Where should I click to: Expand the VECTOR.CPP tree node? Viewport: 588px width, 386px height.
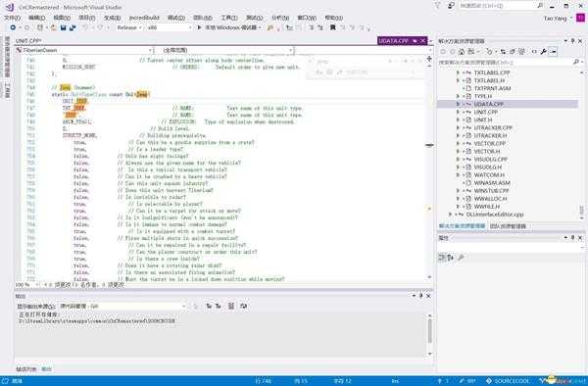458,144
